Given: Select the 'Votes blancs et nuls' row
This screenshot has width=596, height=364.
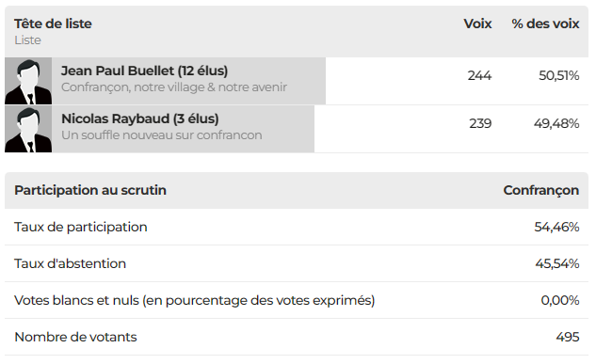Looking at the screenshot, I should 297,300.
